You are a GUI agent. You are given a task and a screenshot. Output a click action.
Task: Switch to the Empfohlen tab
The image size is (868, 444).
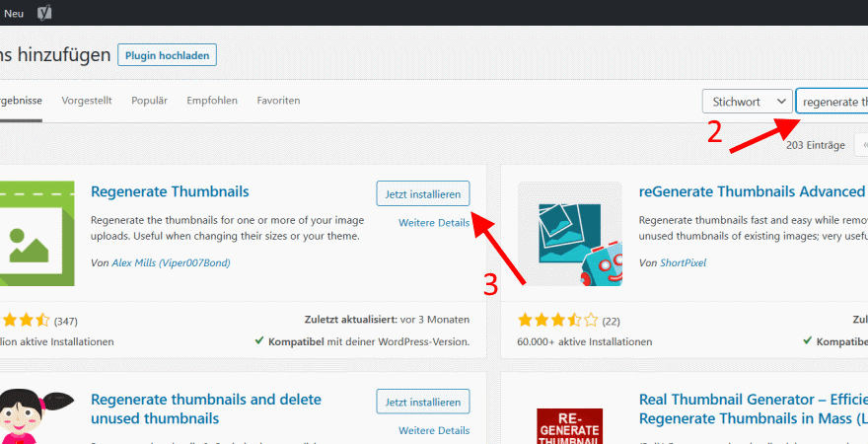pyautogui.click(x=212, y=101)
